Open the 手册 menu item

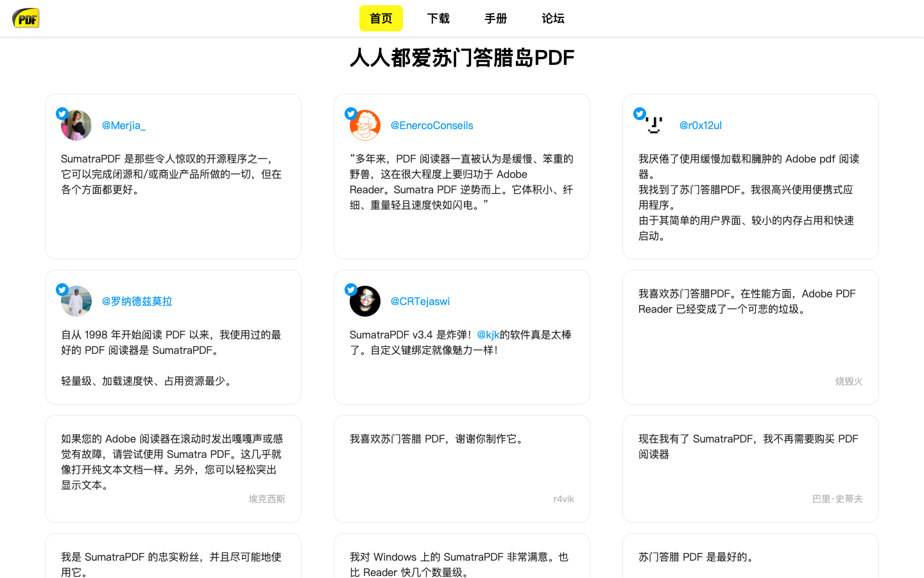click(x=495, y=19)
